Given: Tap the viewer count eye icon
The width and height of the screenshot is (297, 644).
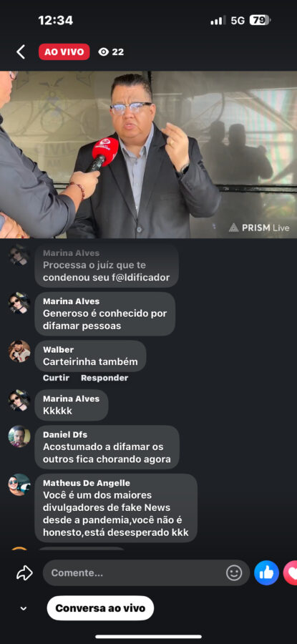Looking at the screenshot, I should [104, 52].
